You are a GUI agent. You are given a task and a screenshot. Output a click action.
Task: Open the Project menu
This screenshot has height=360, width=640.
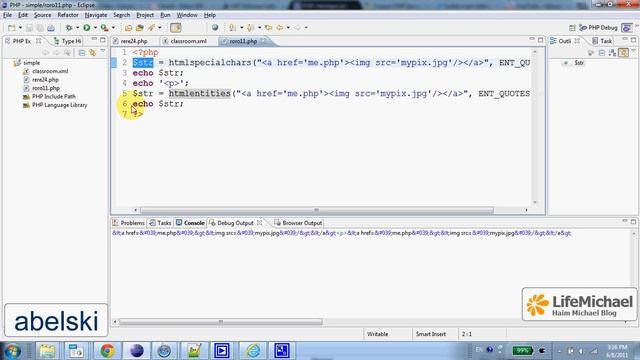click(x=145, y=15)
